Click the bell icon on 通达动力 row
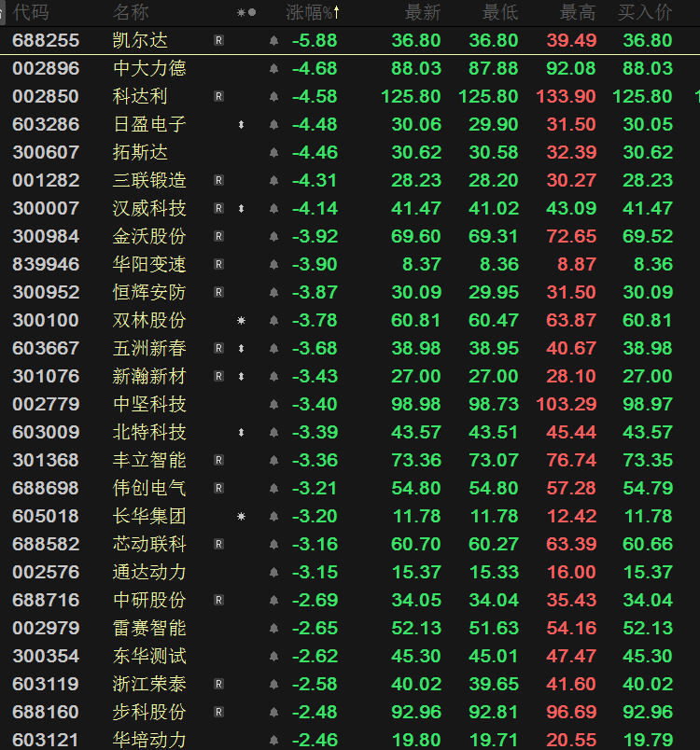The height and width of the screenshot is (750, 700). click(x=273, y=572)
